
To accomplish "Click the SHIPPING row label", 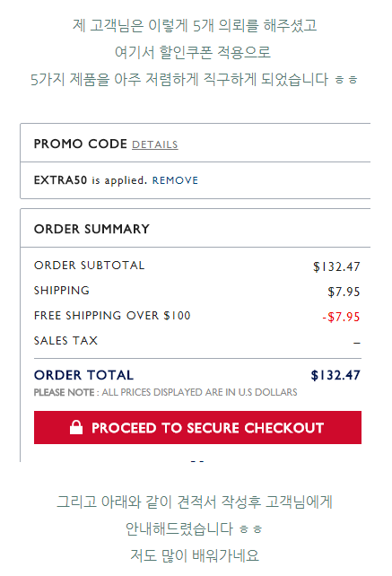I will [x=62, y=290].
